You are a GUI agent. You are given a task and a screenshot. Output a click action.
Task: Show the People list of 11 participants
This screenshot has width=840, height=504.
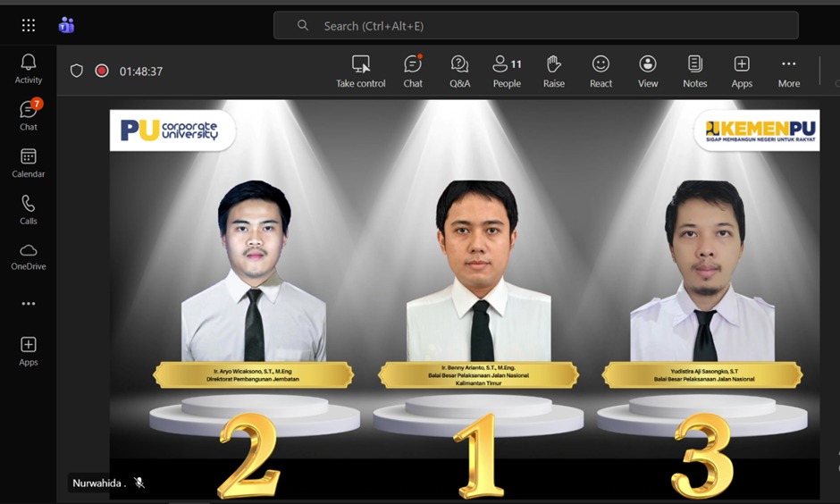[507, 71]
